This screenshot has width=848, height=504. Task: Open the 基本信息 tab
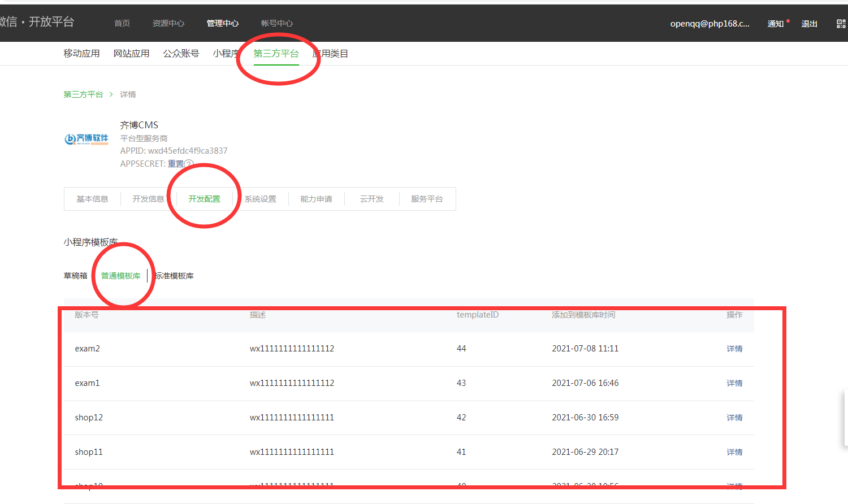tap(92, 199)
